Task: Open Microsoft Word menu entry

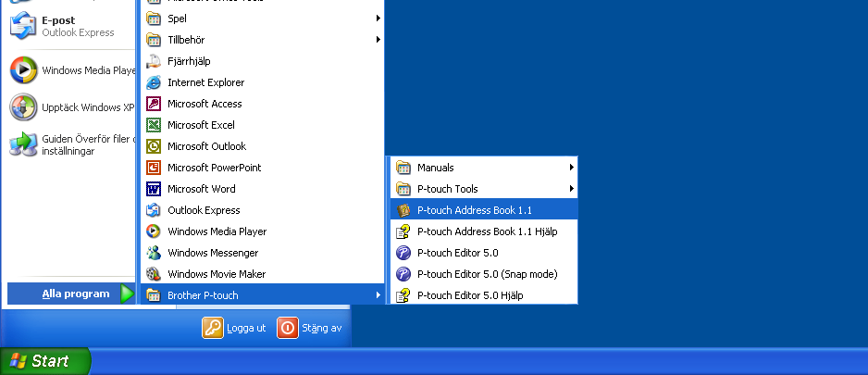Action: pyautogui.click(x=263, y=189)
